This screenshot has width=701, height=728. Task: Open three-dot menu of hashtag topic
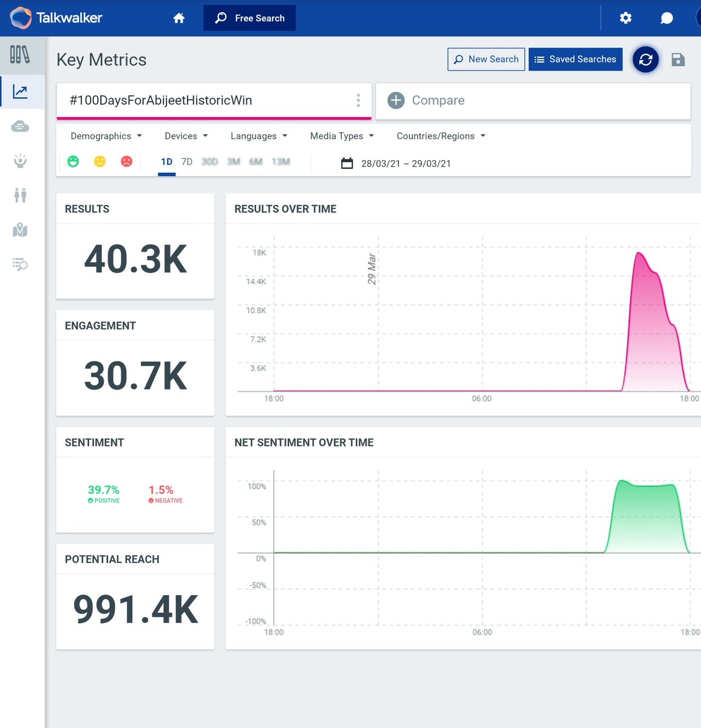pos(358,101)
